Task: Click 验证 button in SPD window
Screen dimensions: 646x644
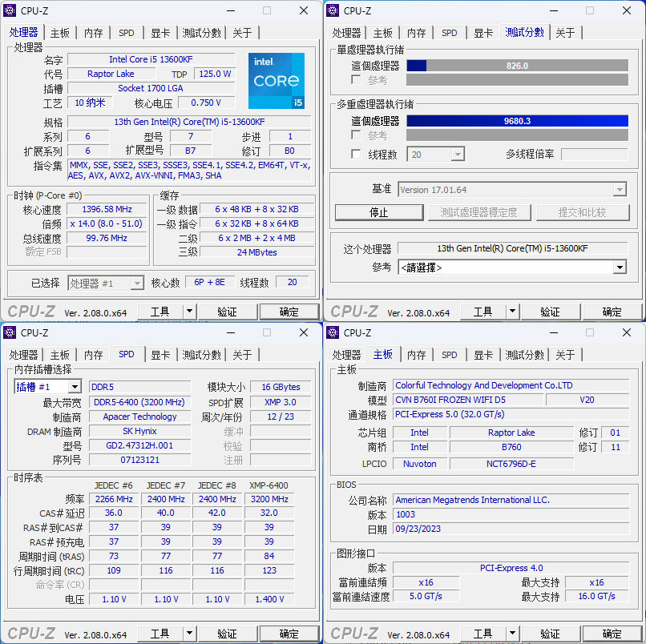Action: [x=228, y=634]
